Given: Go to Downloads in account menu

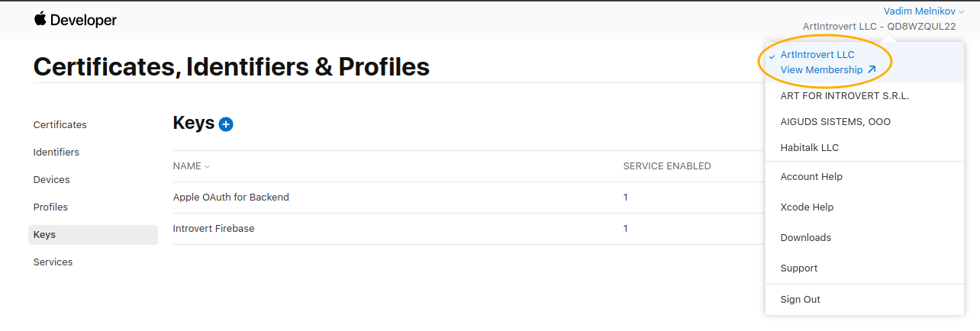Looking at the screenshot, I should [805, 238].
